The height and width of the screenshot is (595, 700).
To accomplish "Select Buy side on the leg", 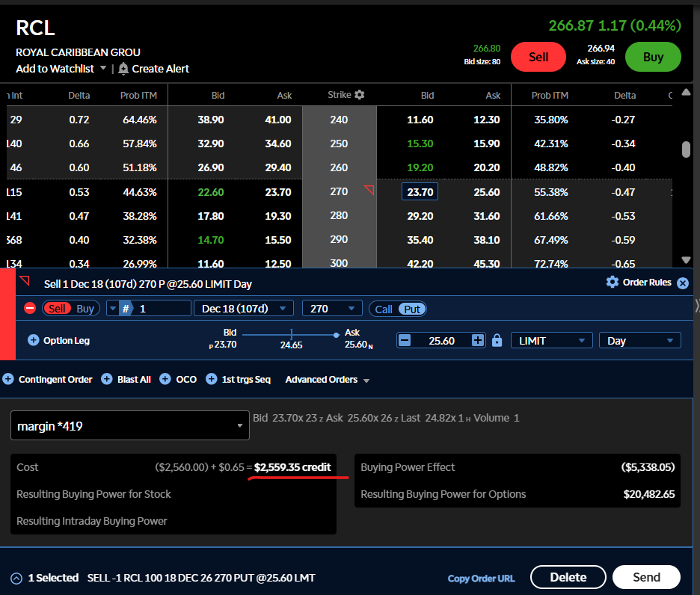I will click(85, 309).
